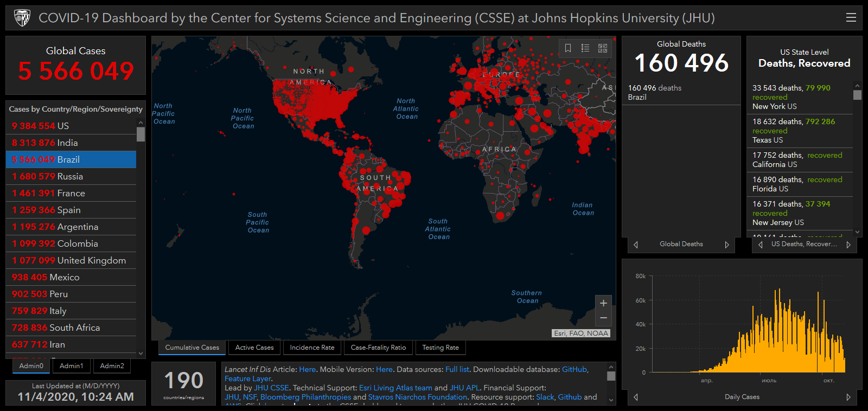This screenshot has height=411, width=868.
Task: Open the basemap gallery grid icon
Action: (x=603, y=48)
